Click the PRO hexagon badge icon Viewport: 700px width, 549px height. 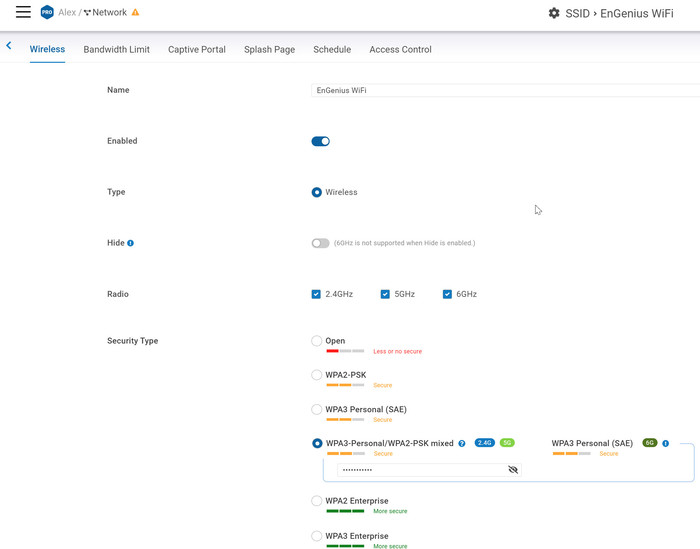[x=47, y=13]
